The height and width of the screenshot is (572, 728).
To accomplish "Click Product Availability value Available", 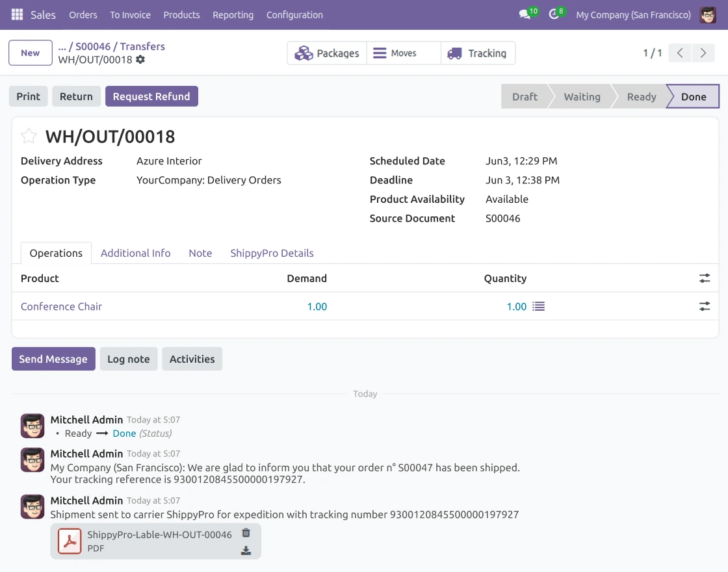I will click(x=507, y=199).
